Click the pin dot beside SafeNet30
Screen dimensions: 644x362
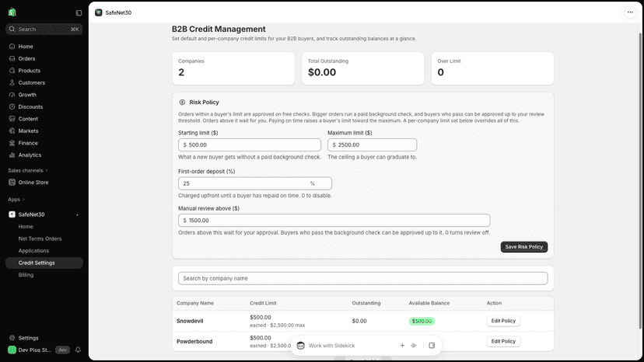(x=77, y=214)
